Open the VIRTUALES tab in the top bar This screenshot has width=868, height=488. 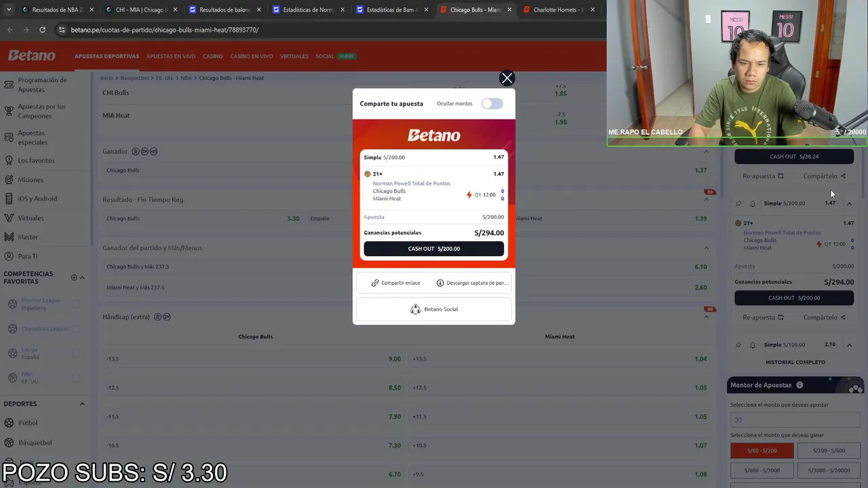[x=294, y=56]
